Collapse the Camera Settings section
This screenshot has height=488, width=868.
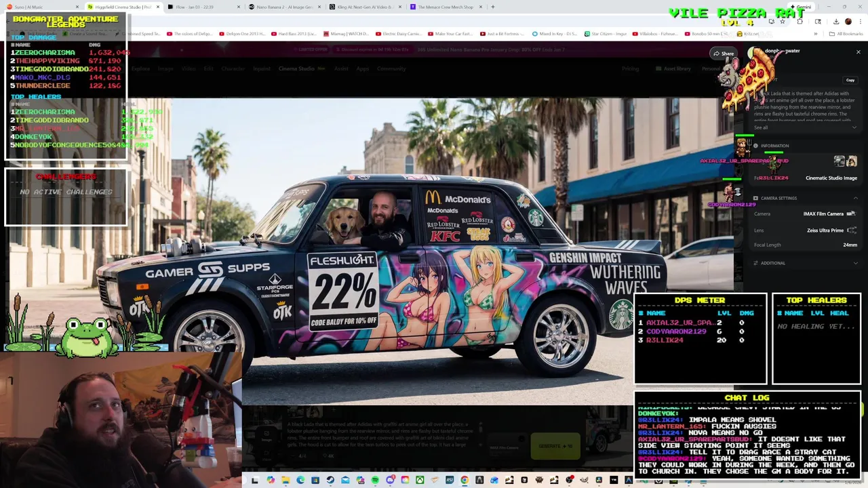(854, 198)
